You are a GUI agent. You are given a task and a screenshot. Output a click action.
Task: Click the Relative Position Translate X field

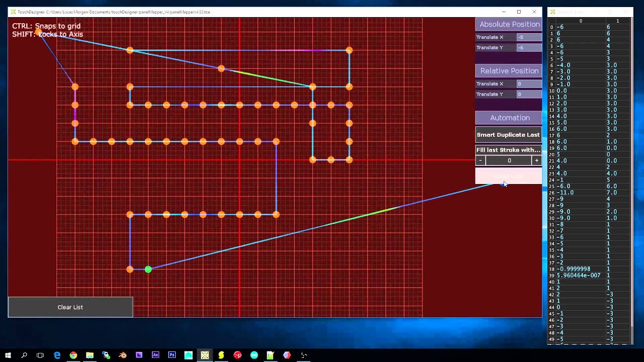[x=529, y=84]
